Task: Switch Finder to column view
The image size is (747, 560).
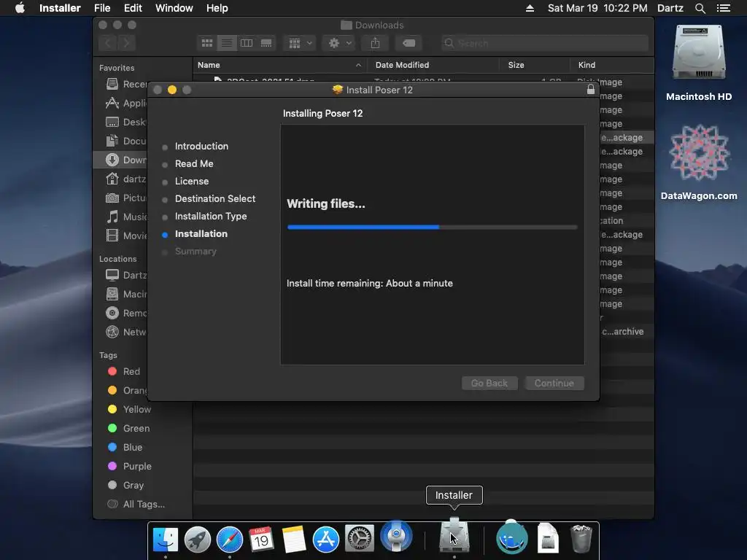Action: pos(247,43)
